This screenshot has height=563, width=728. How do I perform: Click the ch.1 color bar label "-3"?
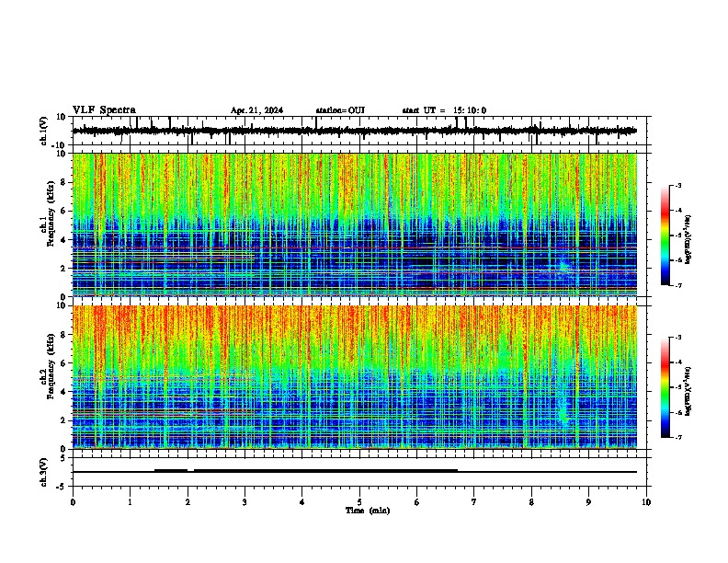[678, 186]
